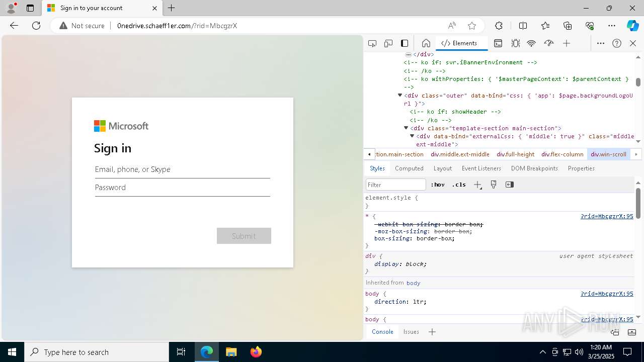Open the Issues drawer tab
This screenshot has height=362, width=644.
click(411, 332)
